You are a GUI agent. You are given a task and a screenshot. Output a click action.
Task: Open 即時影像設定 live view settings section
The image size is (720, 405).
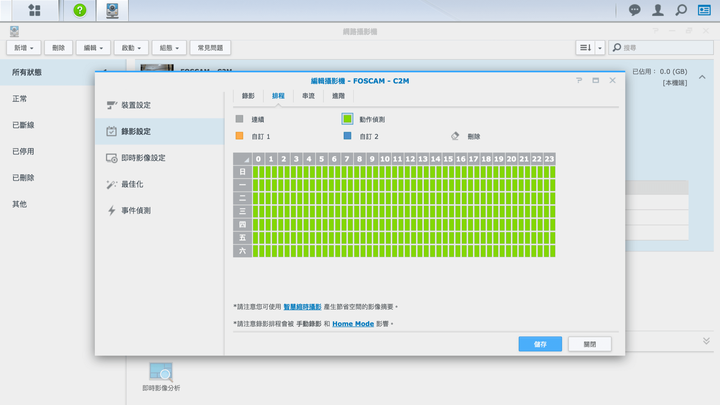point(160,158)
